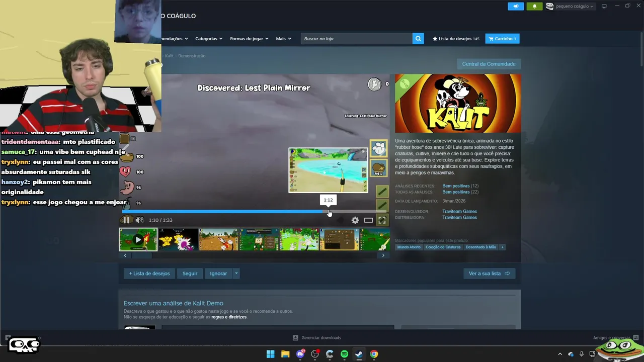Pause the Kalit trailer video
Screen dimensions: 644x362
coord(127,220)
